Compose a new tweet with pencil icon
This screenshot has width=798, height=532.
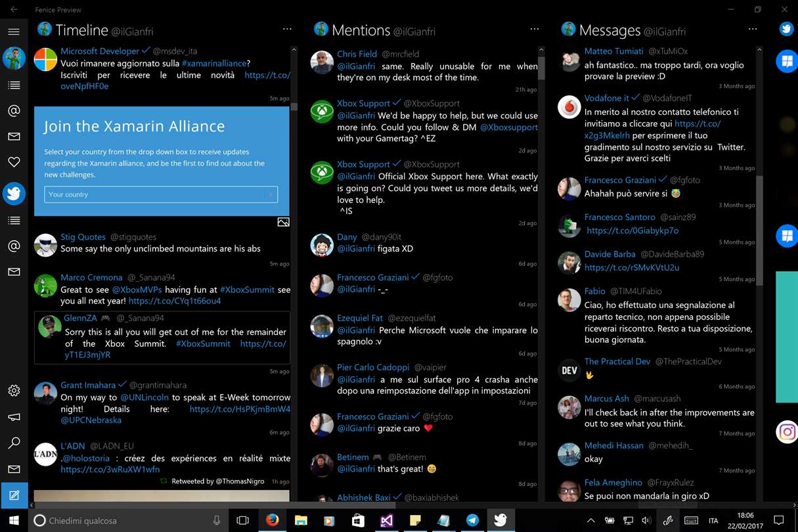[x=14, y=495]
